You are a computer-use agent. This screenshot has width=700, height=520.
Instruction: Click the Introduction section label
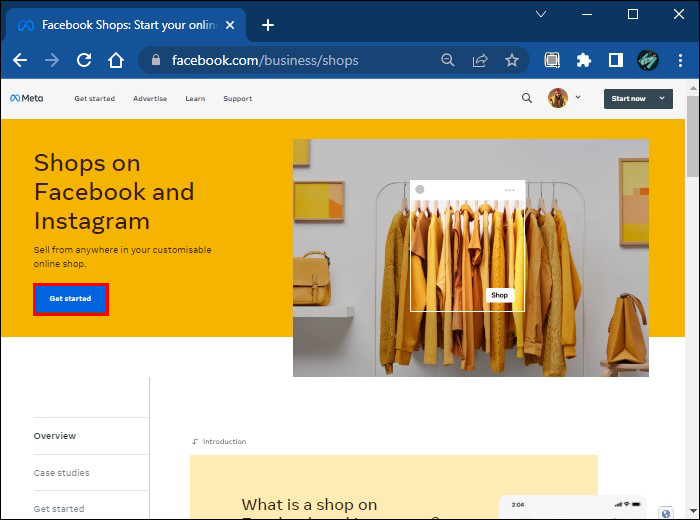point(224,441)
